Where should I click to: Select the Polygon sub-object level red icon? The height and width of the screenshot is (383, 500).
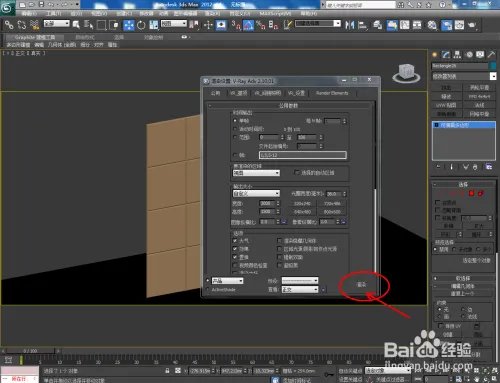[x=471, y=193]
